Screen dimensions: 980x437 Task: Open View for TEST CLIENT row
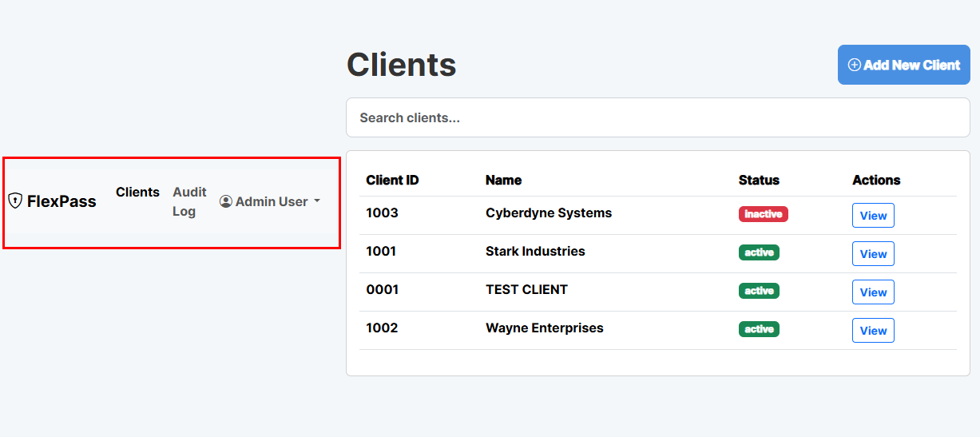pos(872,292)
